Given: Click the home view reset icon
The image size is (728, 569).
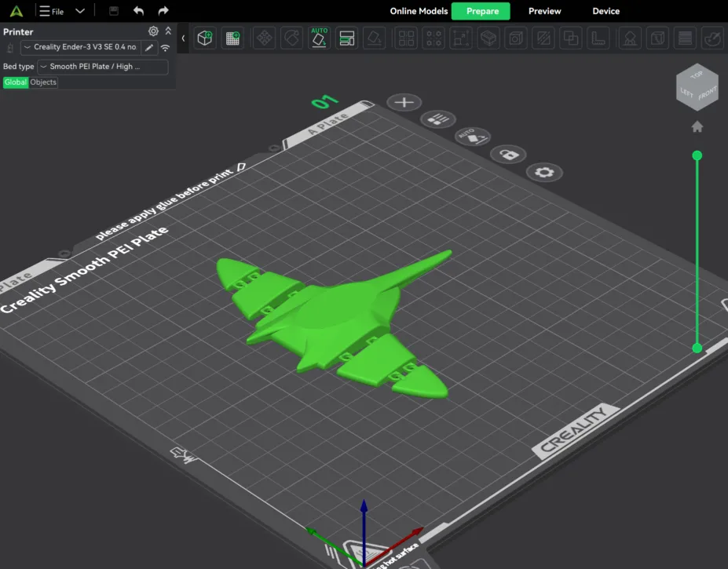Looking at the screenshot, I should click(x=697, y=126).
